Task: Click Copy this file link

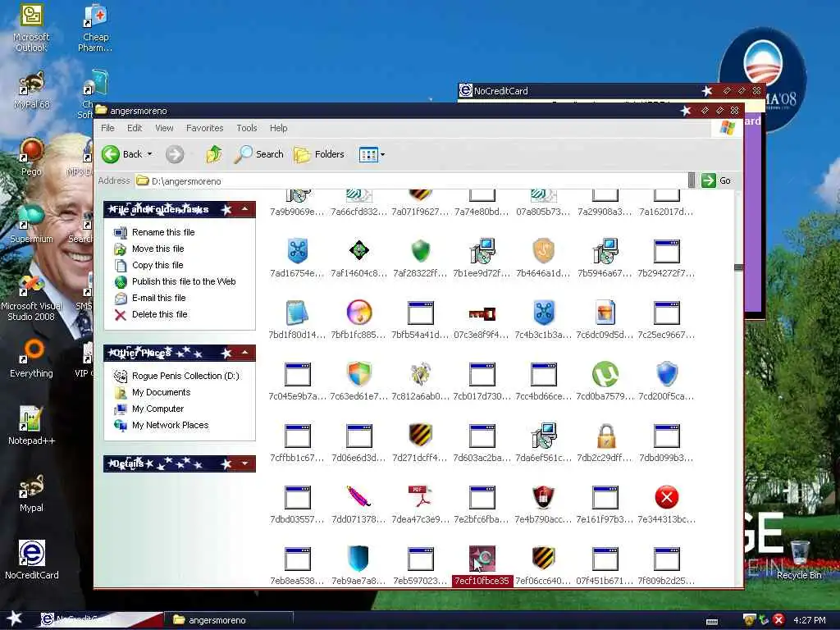Action: (157, 265)
